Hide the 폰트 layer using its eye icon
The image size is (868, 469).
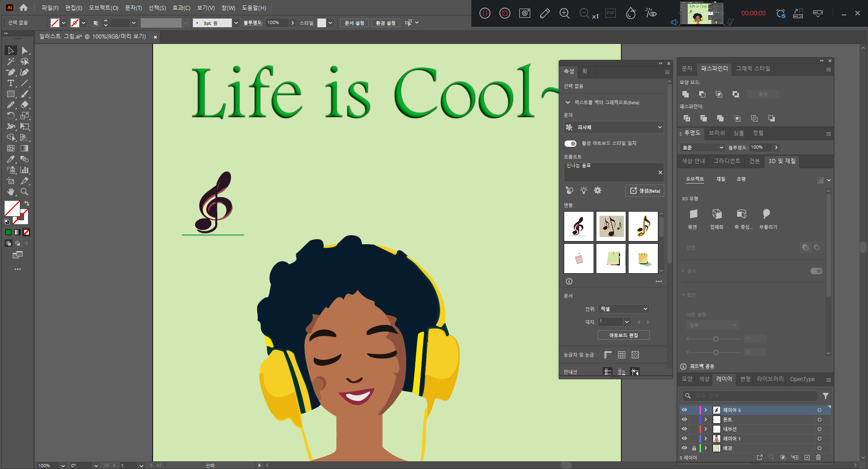point(684,420)
